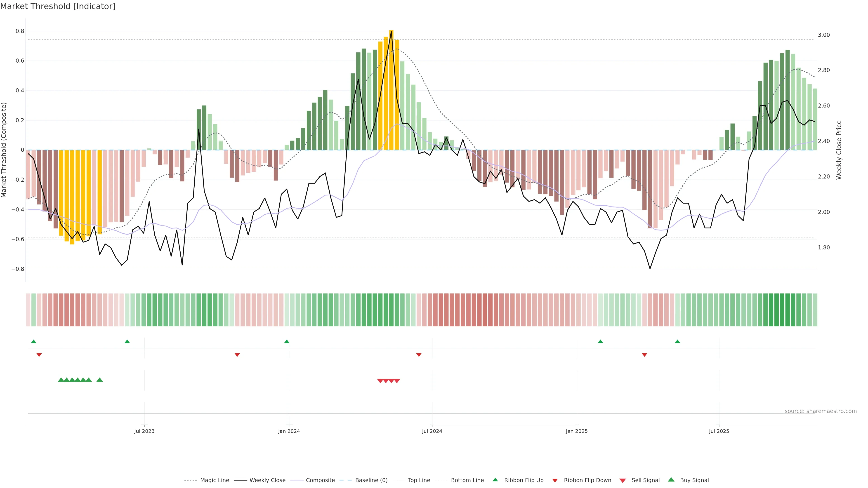Image resolution: width=868 pixels, height=488 pixels.
Task: Click the Ribbon Flip Up legend triangle icon
Action: coord(495,480)
